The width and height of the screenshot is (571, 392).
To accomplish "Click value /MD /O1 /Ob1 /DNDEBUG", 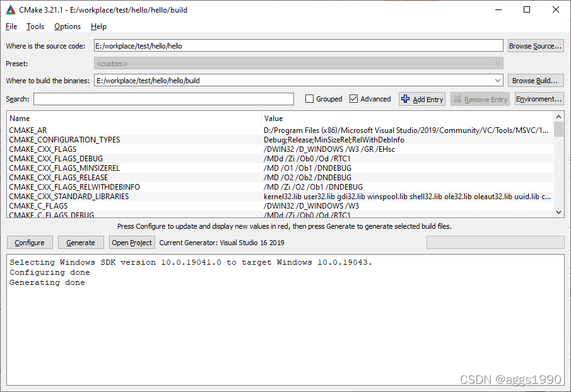I will coord(308,168).
